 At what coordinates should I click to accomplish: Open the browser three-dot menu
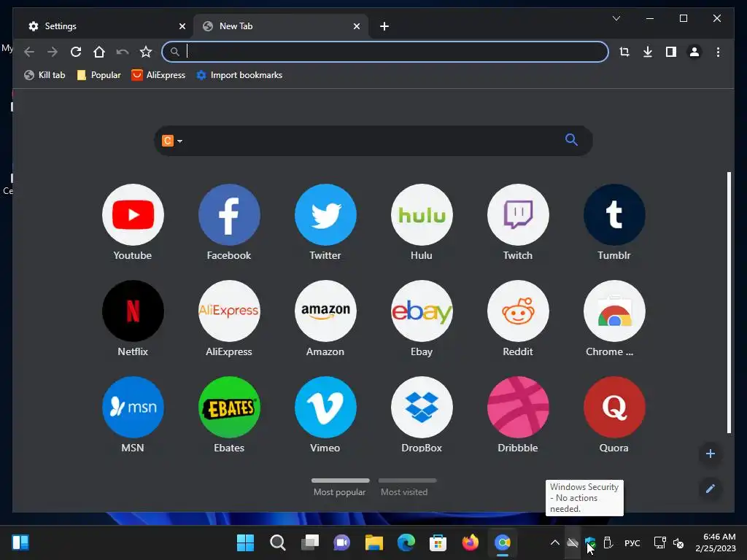tap(718, 52)
